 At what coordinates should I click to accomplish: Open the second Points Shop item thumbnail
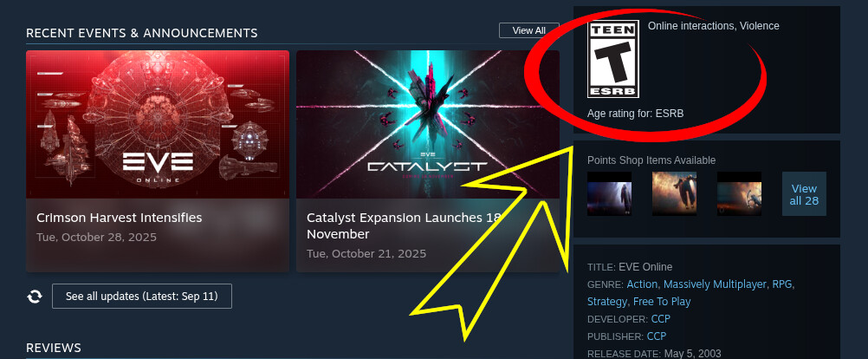click(x=674, y=193)
